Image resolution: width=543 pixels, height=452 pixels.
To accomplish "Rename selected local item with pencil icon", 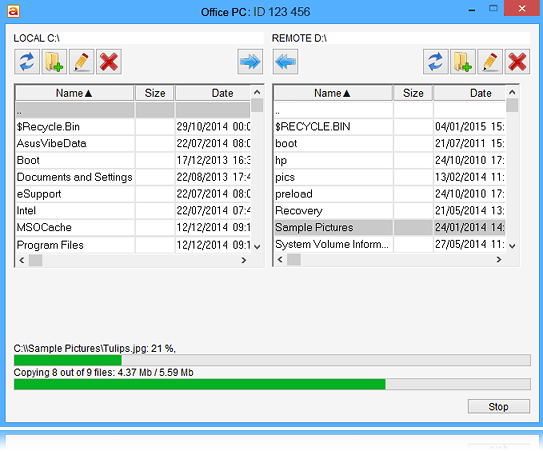I will (x=82, y=62).
